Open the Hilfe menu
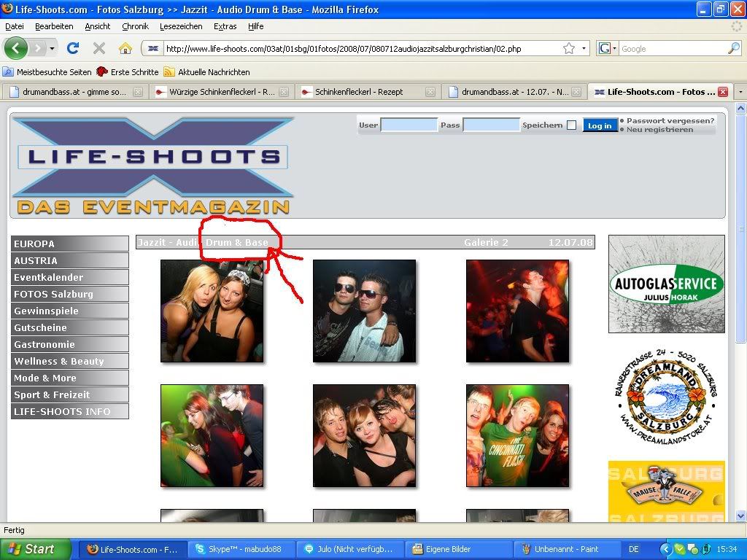747x560 pixels. click(256, 26)
